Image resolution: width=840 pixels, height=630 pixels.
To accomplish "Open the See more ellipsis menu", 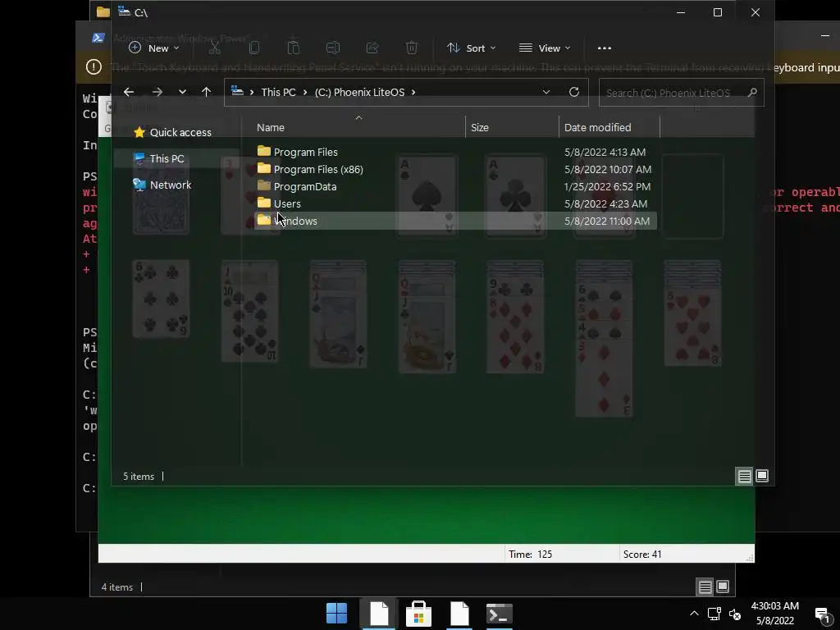I will [x=605, y=48].
